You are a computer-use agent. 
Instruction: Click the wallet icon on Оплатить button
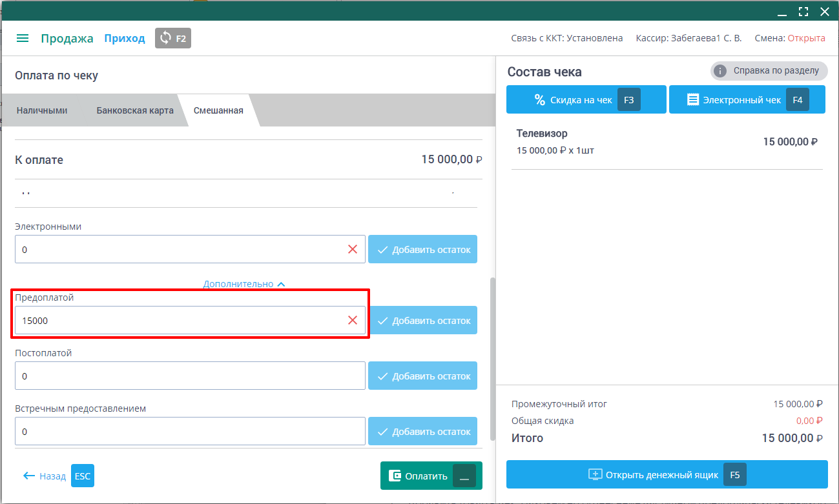pos(395,476)
